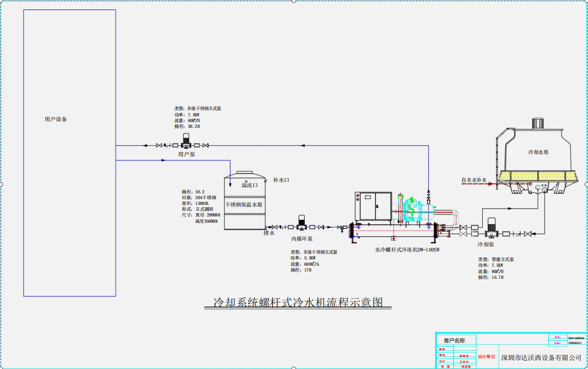Click the 尺寸：直径 2800MM text
Viewport: 588px width, 369px height.
tap(201, 215)
